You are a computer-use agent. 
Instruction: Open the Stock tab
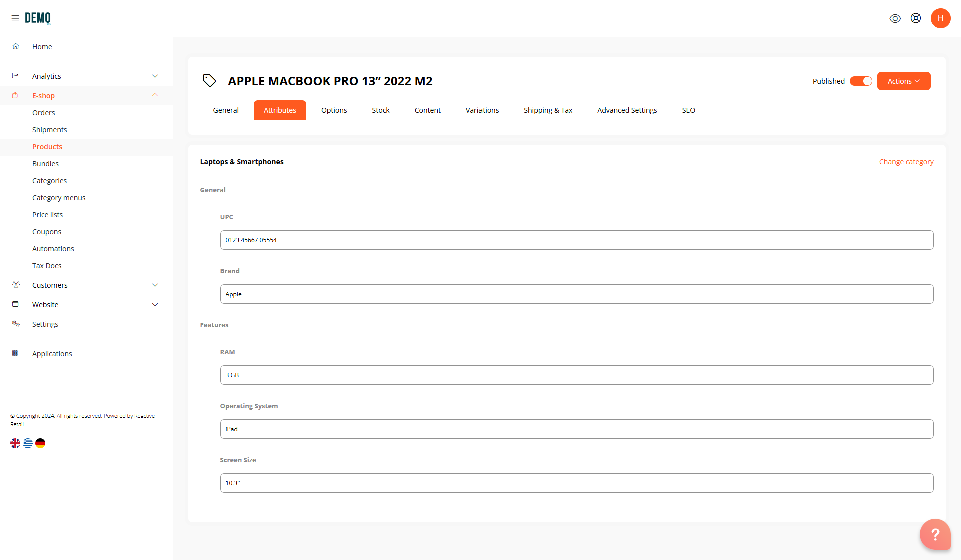381,110
